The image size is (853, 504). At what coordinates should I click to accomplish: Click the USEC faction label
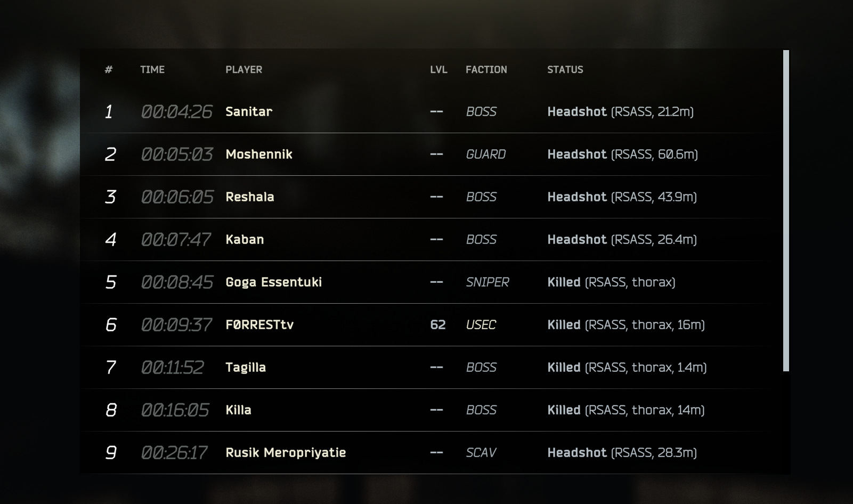pos(481,325)
